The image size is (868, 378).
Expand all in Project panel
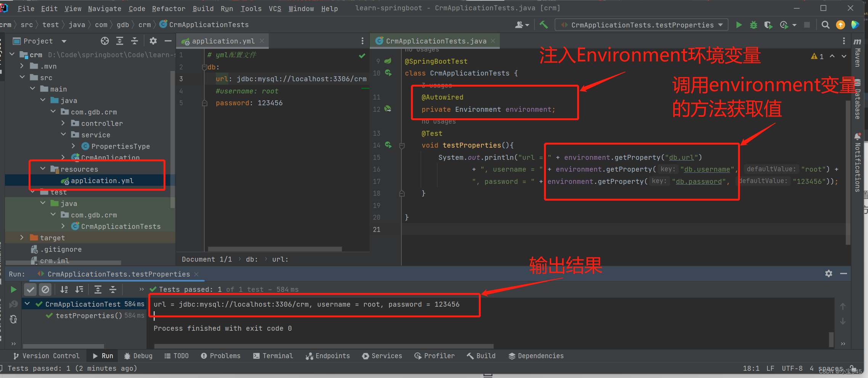click(120, 41)
